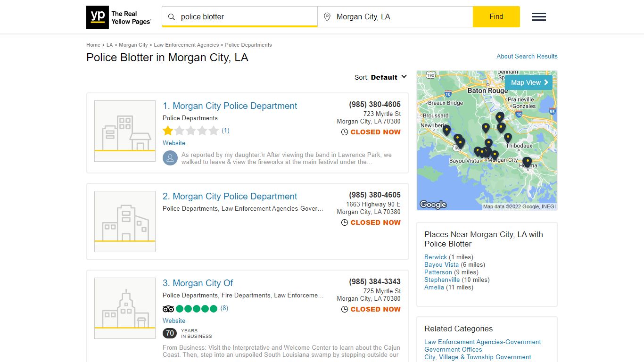This screenshot has height=362, width=644.
Task: Click the YP Real Yellow Pages logo
Action: [x=119, y=17]
